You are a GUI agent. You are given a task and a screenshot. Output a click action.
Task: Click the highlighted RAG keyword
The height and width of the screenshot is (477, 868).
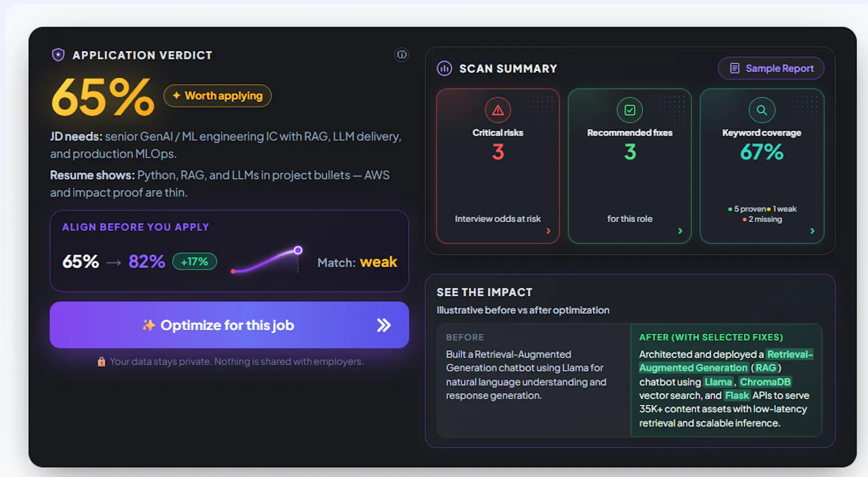point(765,368)
